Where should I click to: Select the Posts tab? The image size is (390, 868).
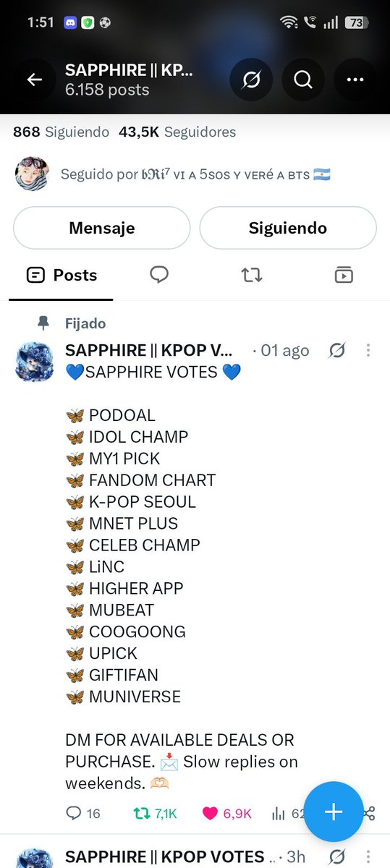pyautogui.click(x=62, y=275)
